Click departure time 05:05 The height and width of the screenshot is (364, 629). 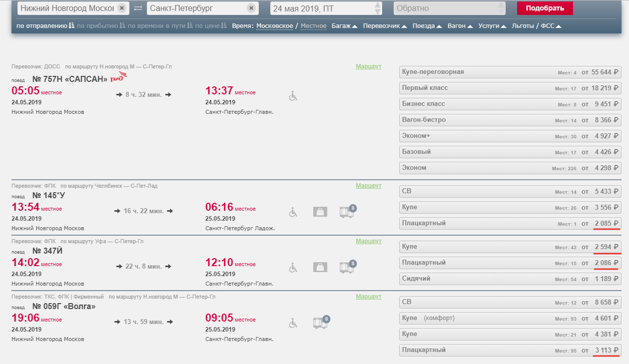25,91
